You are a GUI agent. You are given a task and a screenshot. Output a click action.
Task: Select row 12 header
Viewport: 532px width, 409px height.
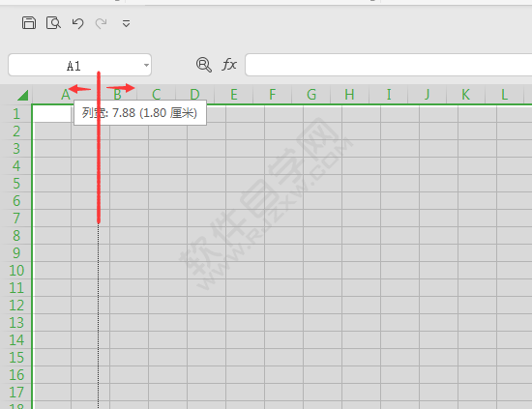point(16,306)
